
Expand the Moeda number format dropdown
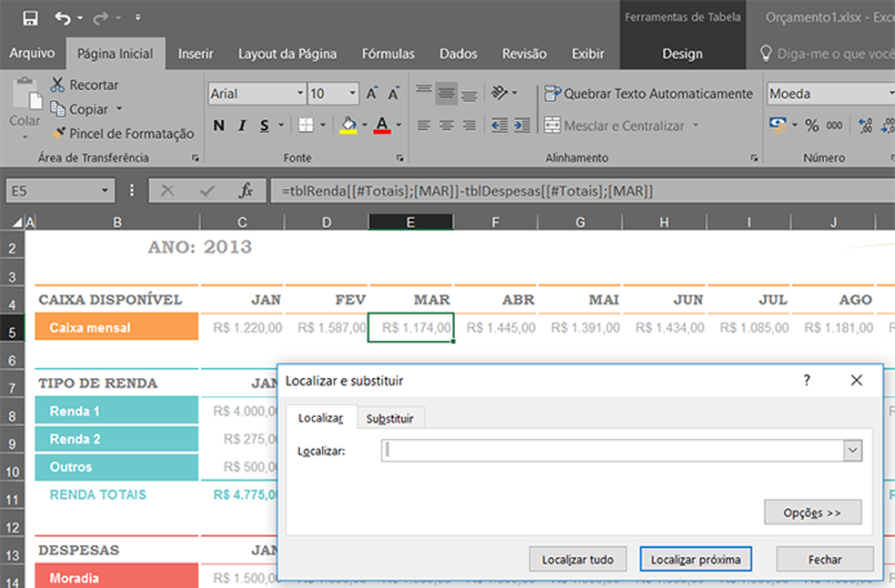coord(891,94)
